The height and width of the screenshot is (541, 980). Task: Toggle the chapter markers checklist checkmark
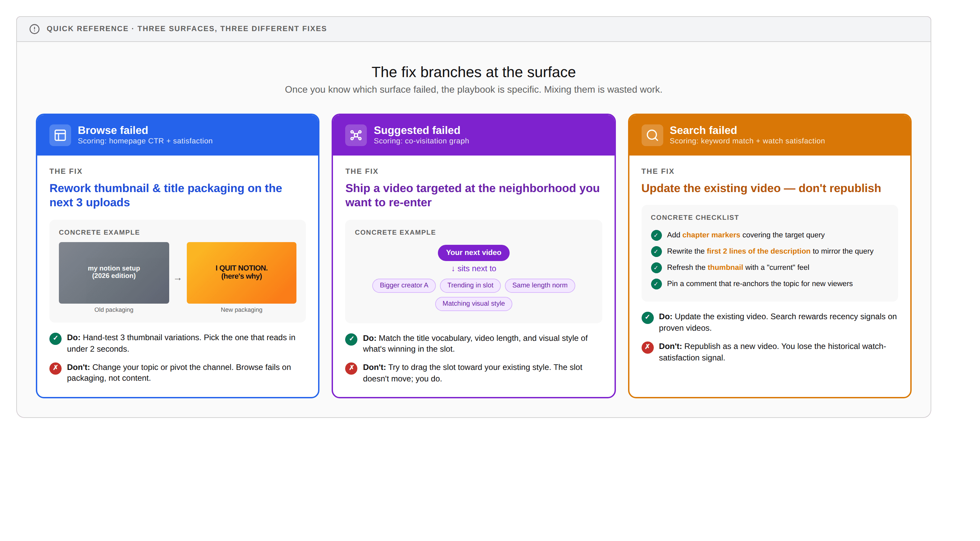pos(656,235)
